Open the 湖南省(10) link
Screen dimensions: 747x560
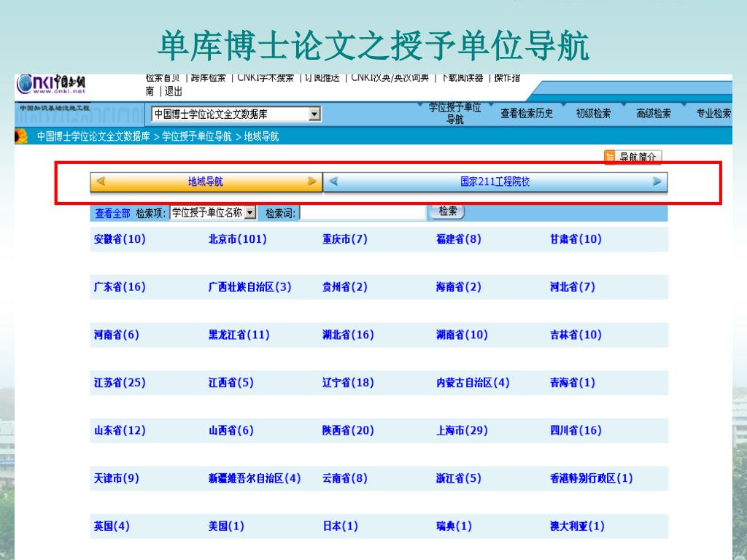coord(462,335)
